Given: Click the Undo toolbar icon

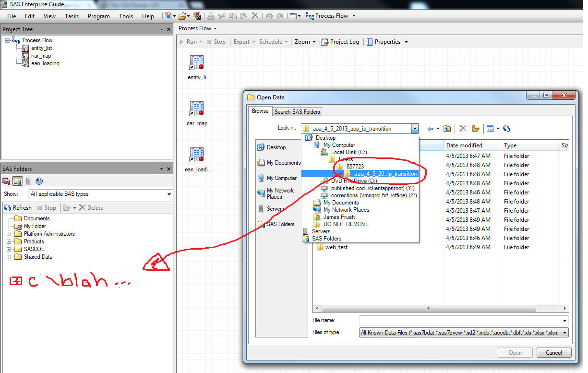Looking at the screenshot, I should (x=269, y=16).
